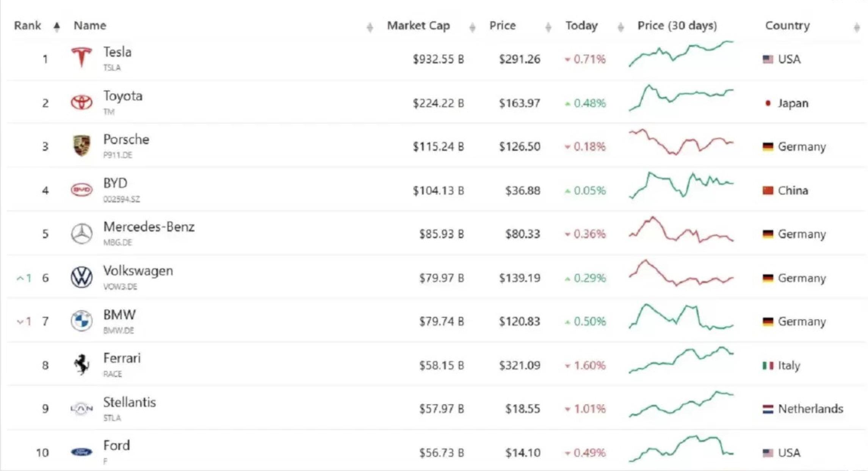This screenshot has width=868, height=471.
Task: Click the Rank column header
Action: [x=28, y=25]
